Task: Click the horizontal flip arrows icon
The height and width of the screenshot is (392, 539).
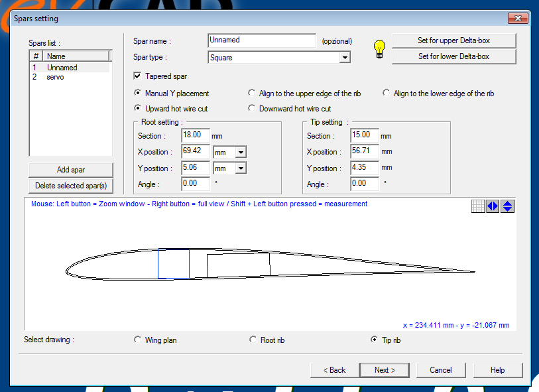Action: [493, 206]
